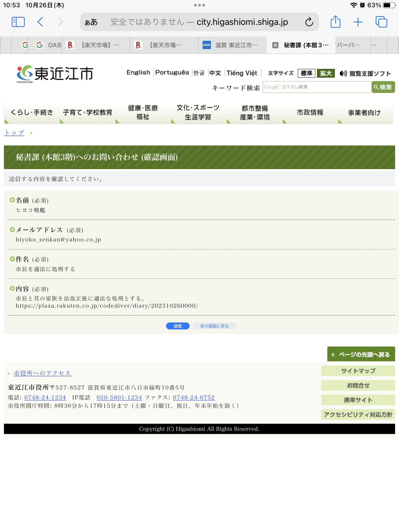Screen dimensions: 399x532
Task: Click the 前の画面に戻る button
Action: [x=214, y=326]
